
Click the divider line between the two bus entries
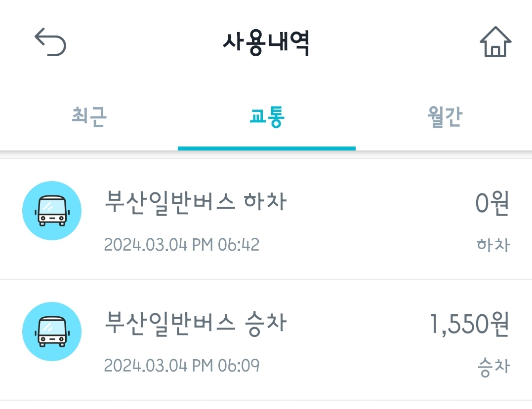266,279
